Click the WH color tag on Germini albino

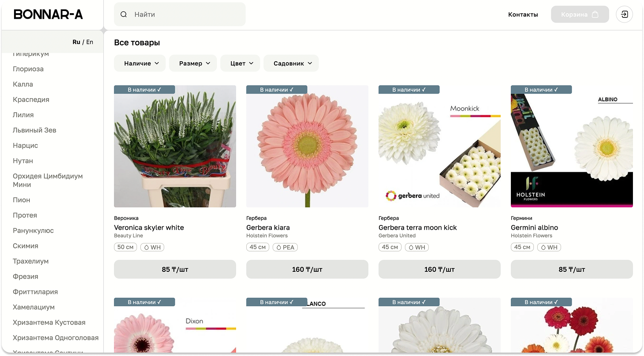pyautogui.click(x=549, y=247)
